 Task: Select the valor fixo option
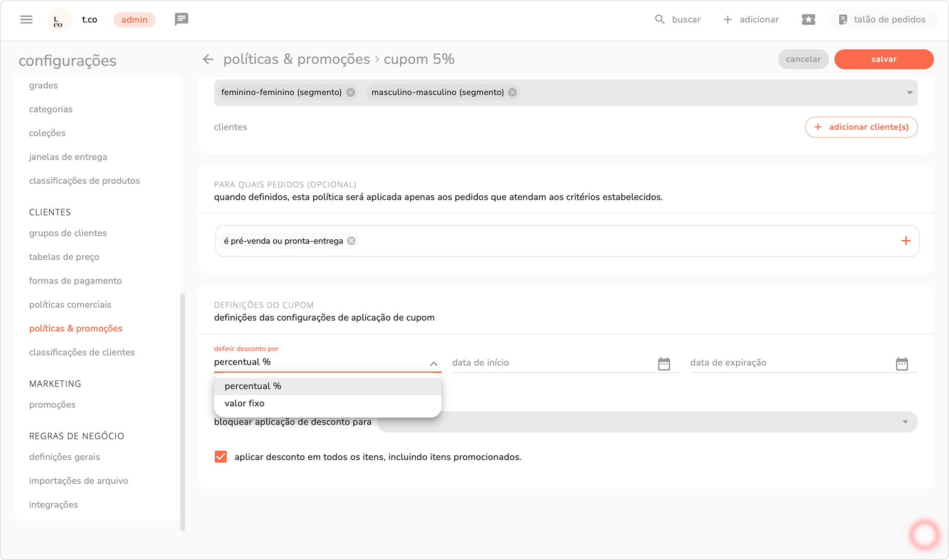244,403
